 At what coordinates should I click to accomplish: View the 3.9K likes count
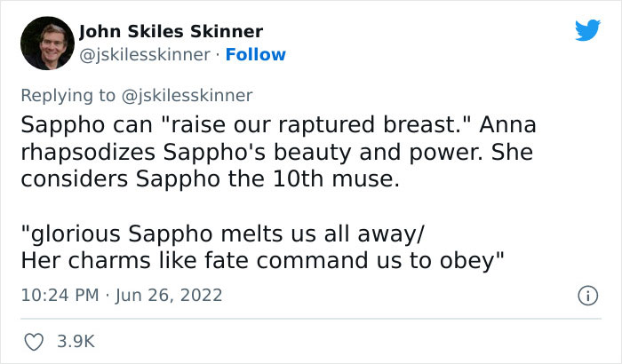tap(76, 342)
